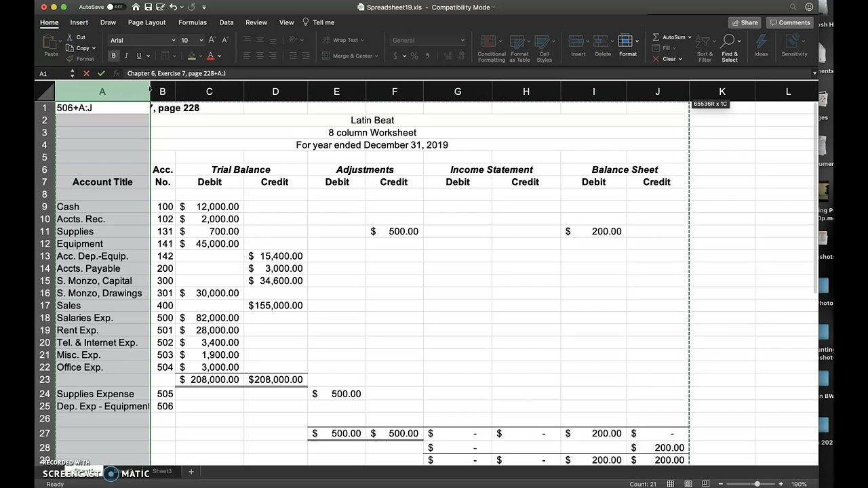Image resolution: width=868 pixels, height=488 pixels.
Task: Open the Review ribbon tab
Action: pos(256,22)
